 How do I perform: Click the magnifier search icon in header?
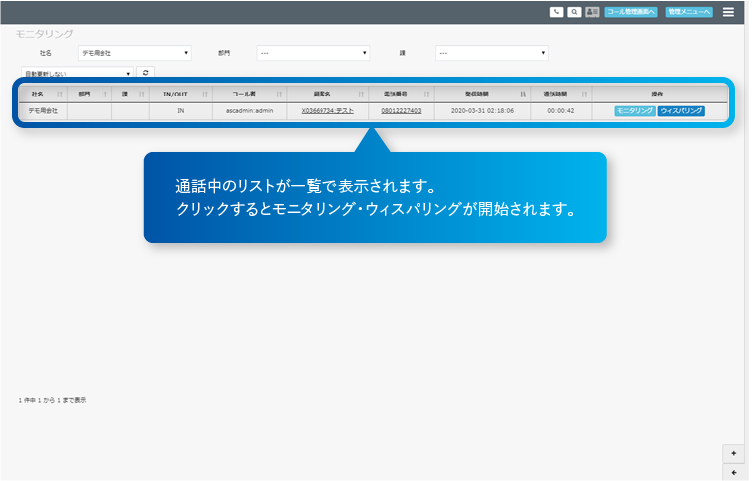pos(574,12)
